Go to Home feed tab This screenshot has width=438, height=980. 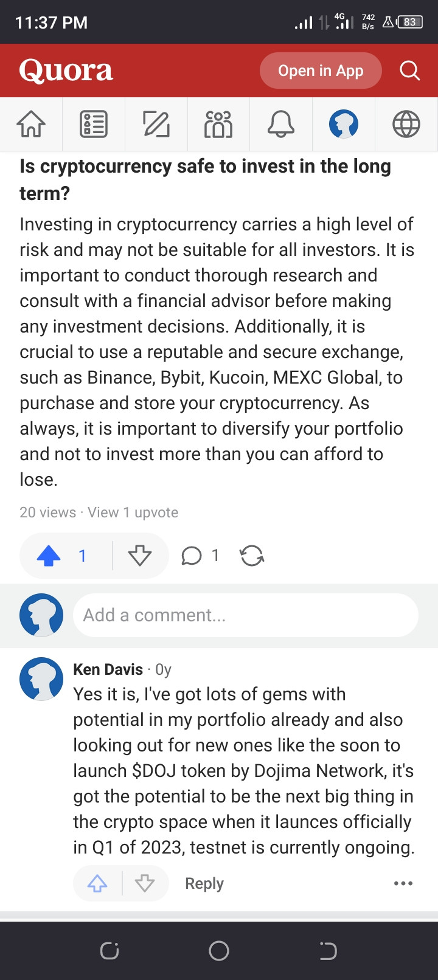point(31,124)
